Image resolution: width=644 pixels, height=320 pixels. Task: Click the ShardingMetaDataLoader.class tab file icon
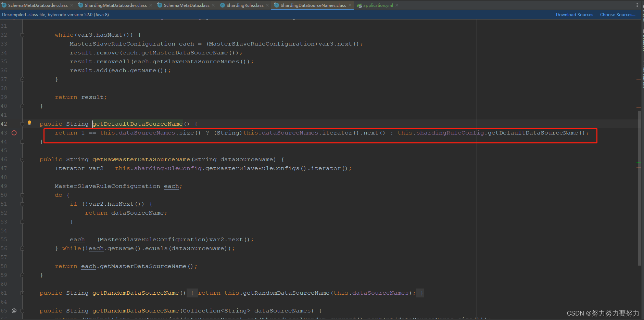click(x=80, y=5)
